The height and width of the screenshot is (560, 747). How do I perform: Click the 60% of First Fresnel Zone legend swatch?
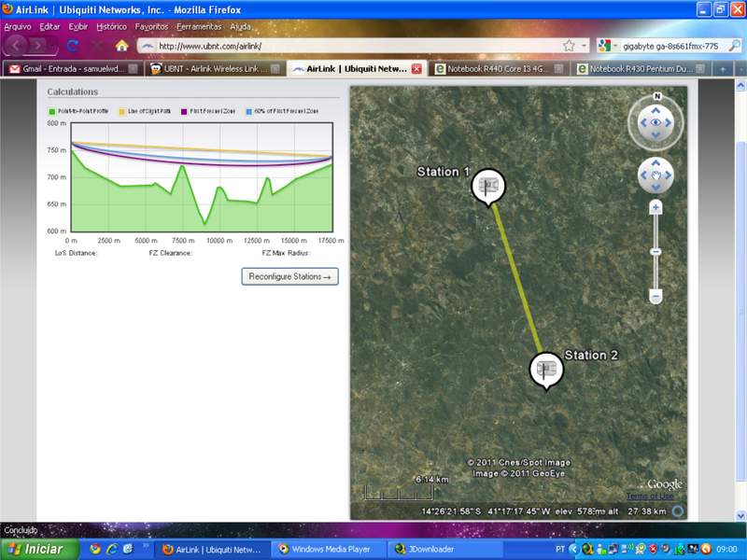pos(248,111)
